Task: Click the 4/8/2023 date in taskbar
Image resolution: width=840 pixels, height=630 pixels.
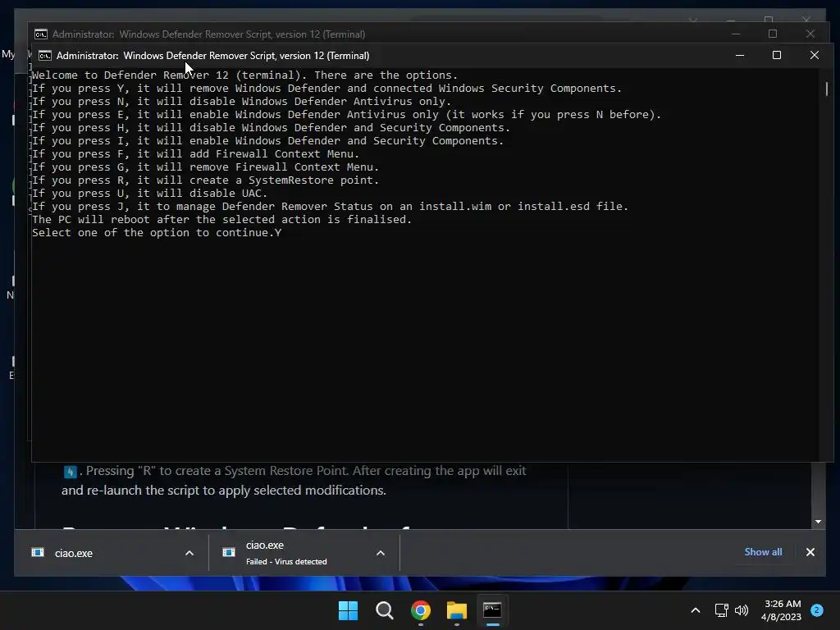Action: 781,617
